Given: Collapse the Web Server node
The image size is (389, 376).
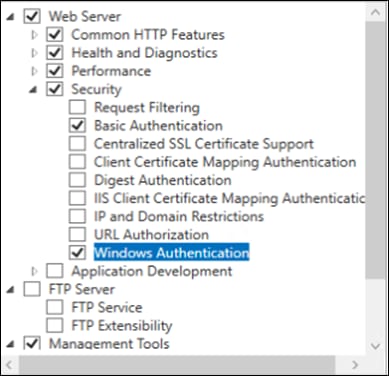Looking at the screenshot, I should point(11,17).
